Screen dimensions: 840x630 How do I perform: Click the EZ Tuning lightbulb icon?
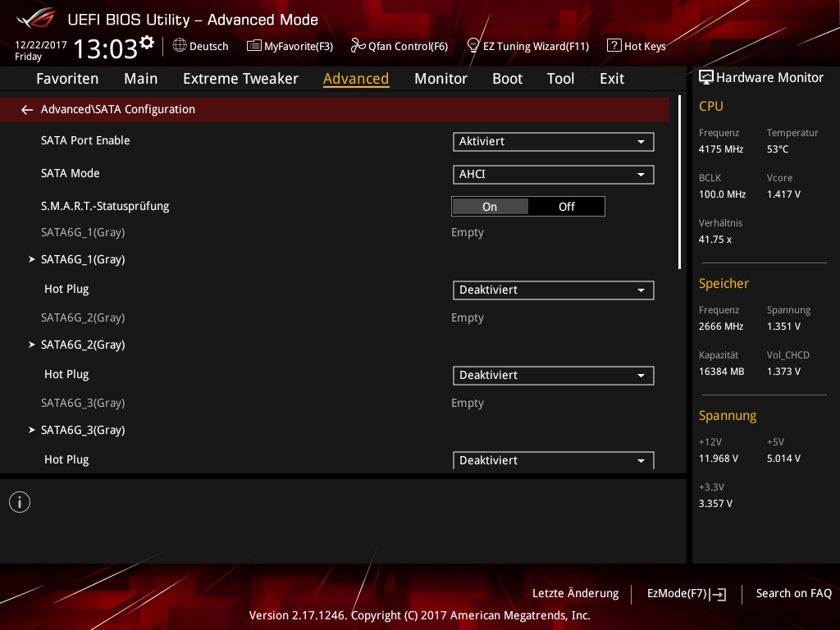pos(473,46)
